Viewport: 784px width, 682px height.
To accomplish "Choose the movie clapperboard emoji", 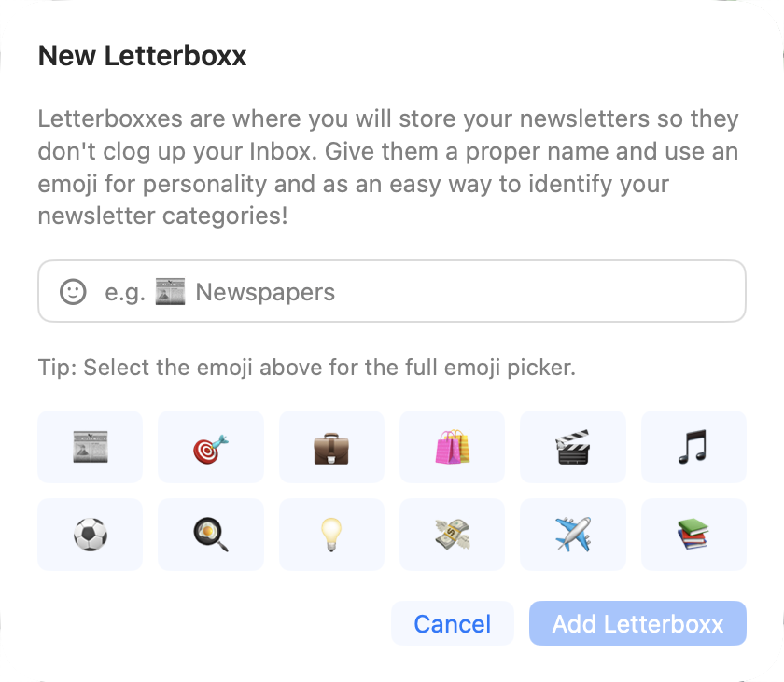I will 572,446.
